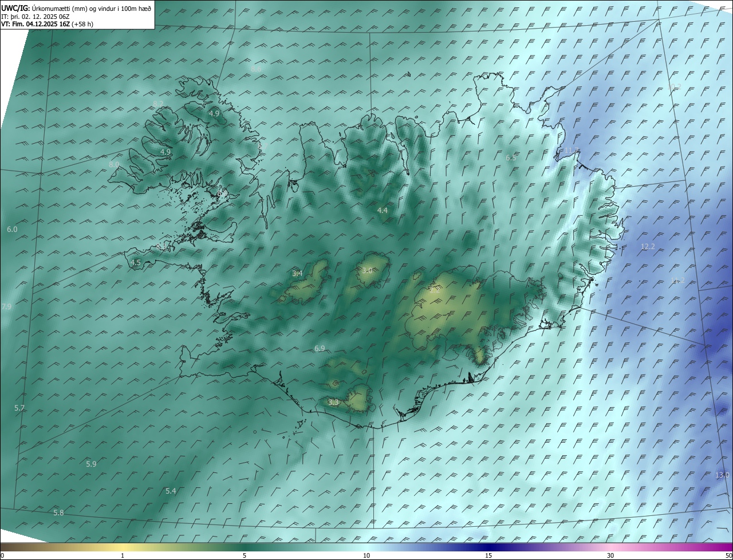The width and height of the screenshot is (733, 560).
Task: Click the colorbar tick label 5
Action: (245, 556)
